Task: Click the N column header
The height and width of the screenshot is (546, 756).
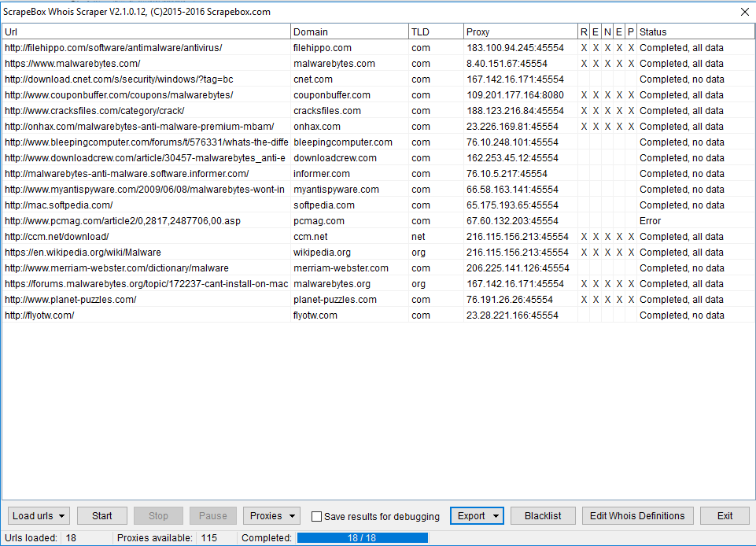Action: [607, 31]
